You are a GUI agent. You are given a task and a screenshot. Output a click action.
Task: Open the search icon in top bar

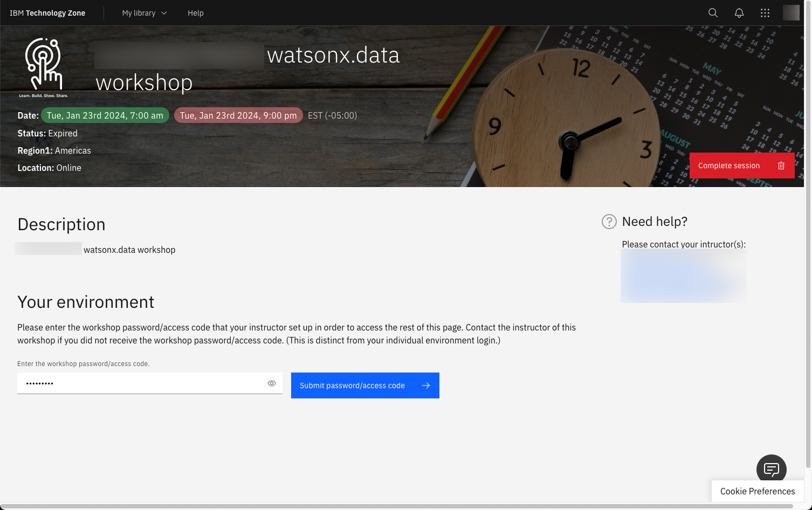tap(713, 13)
